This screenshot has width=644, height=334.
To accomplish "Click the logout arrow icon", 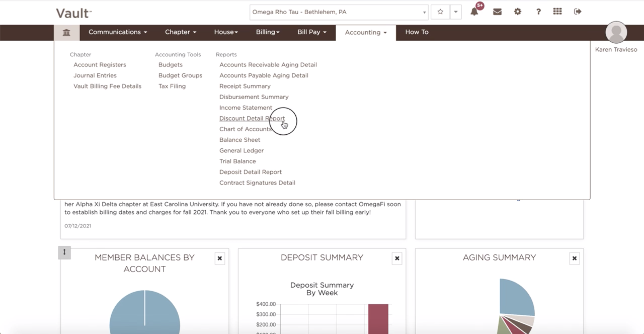I will click(x=578, y=11).
